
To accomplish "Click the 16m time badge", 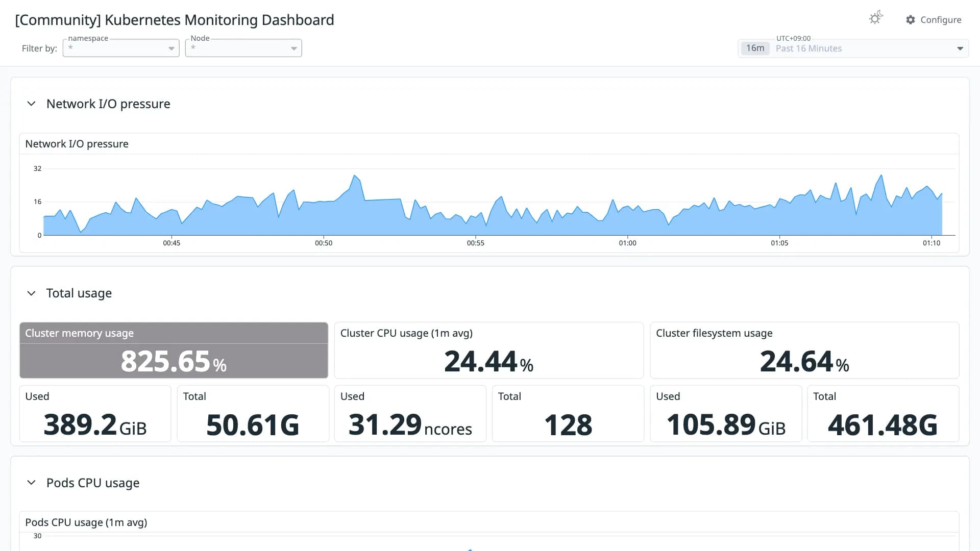I will pyautogui.click(x=755, y=48).
